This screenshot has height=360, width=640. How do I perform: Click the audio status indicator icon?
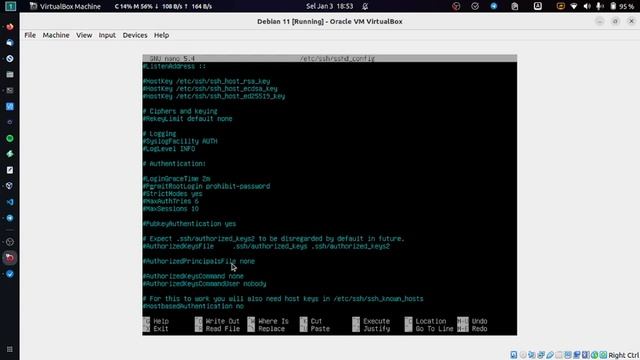point(532,355)
